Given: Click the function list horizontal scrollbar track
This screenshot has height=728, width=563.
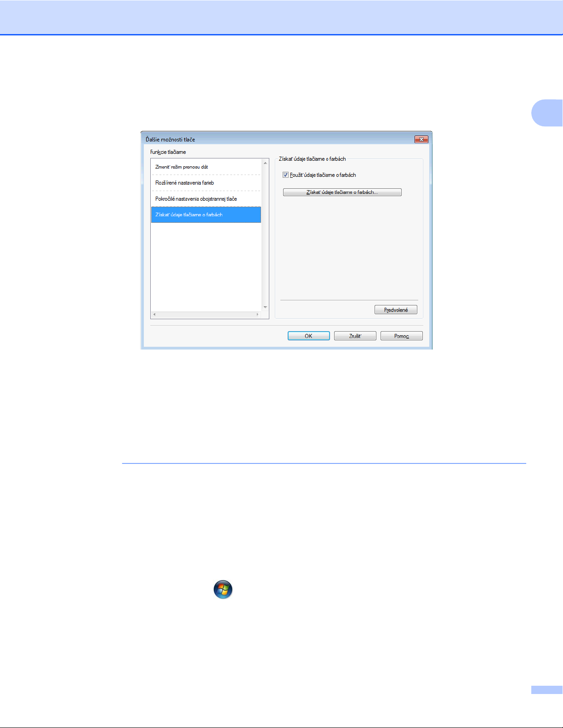Looking at the screenshot, I should point(206,315).
